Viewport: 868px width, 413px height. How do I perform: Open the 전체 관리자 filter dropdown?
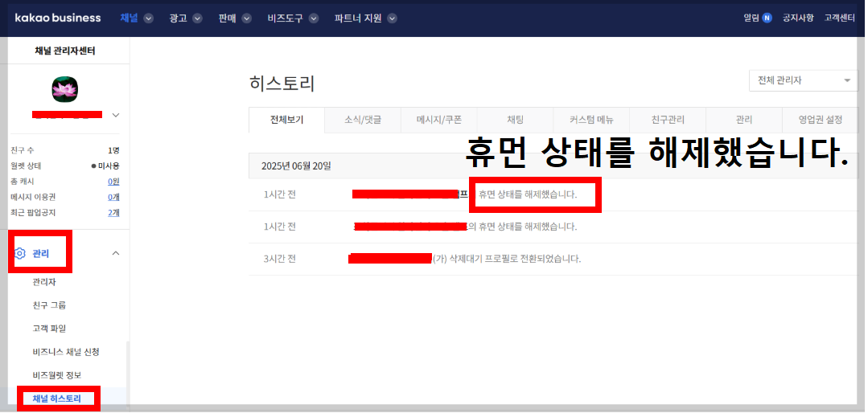[803, 80]
